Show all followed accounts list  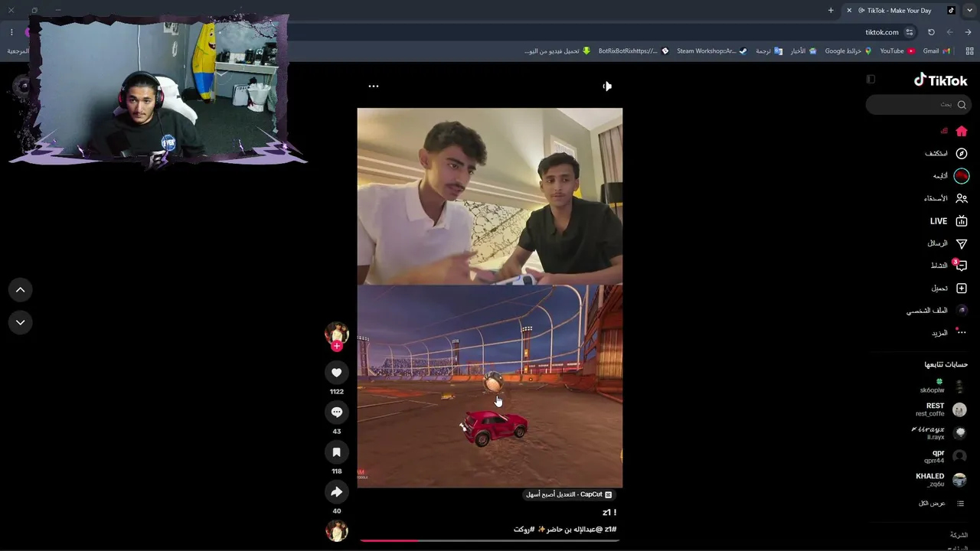tap(942, 504)
